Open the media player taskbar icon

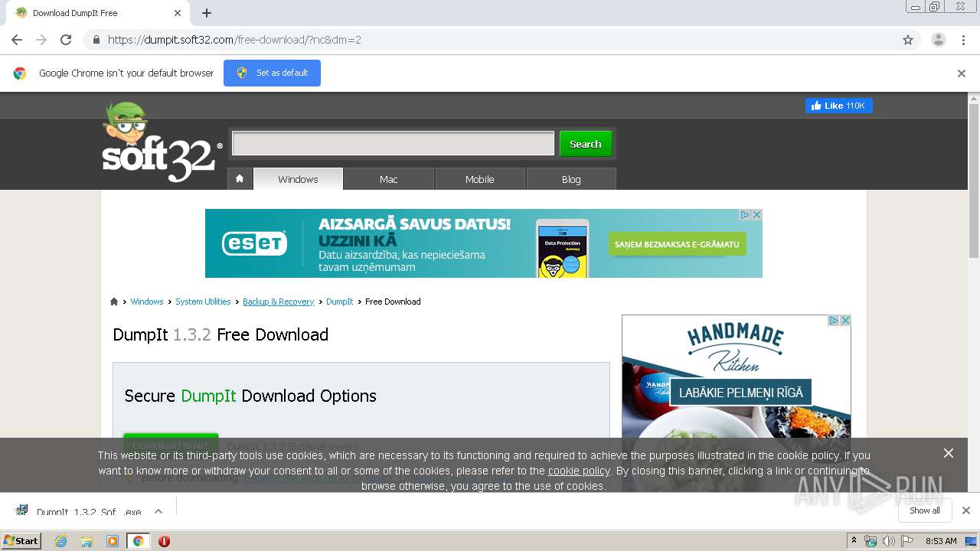(x=113, y=541)
